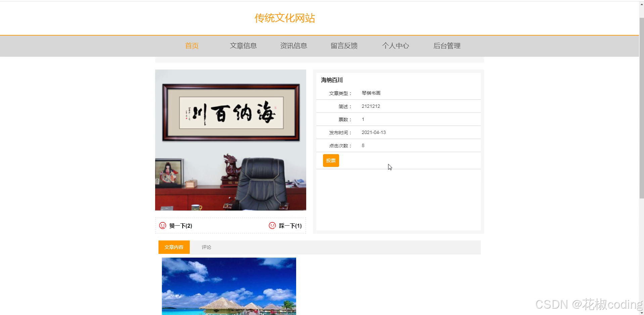Screen dimensions: 644x315
Task: Open the 文章信息 navigation item
Action: tap(243, 46)
